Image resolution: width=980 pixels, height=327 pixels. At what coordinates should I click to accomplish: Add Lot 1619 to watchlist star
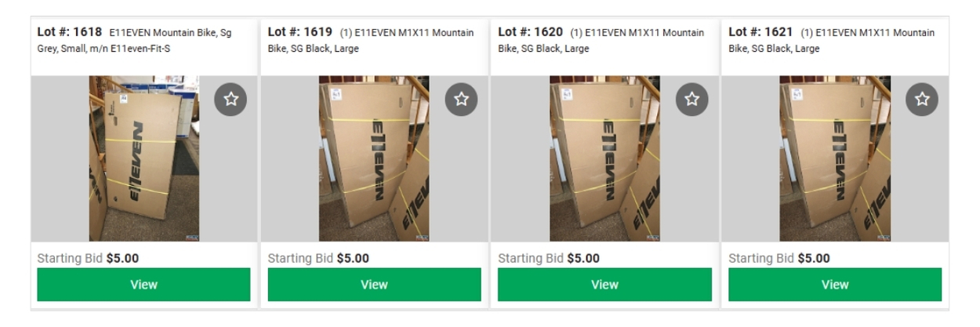click(x=461, y=99)
